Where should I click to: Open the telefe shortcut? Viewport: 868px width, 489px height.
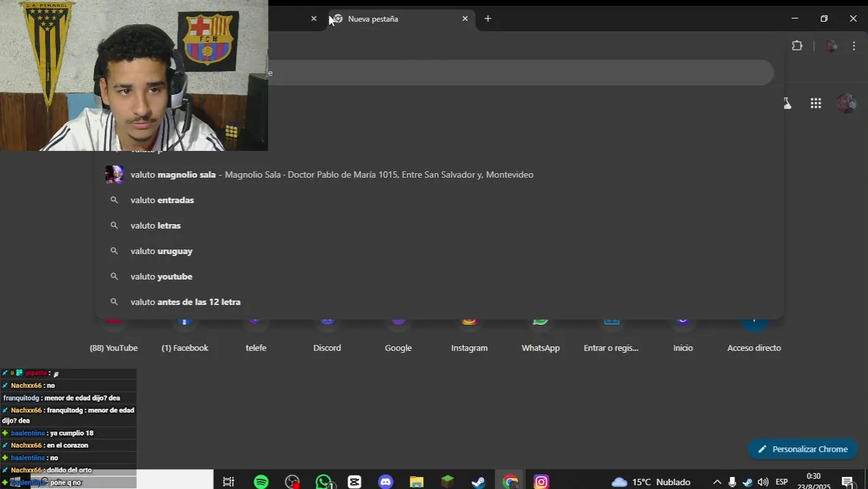pyautogui.click(x=256, y=336)
